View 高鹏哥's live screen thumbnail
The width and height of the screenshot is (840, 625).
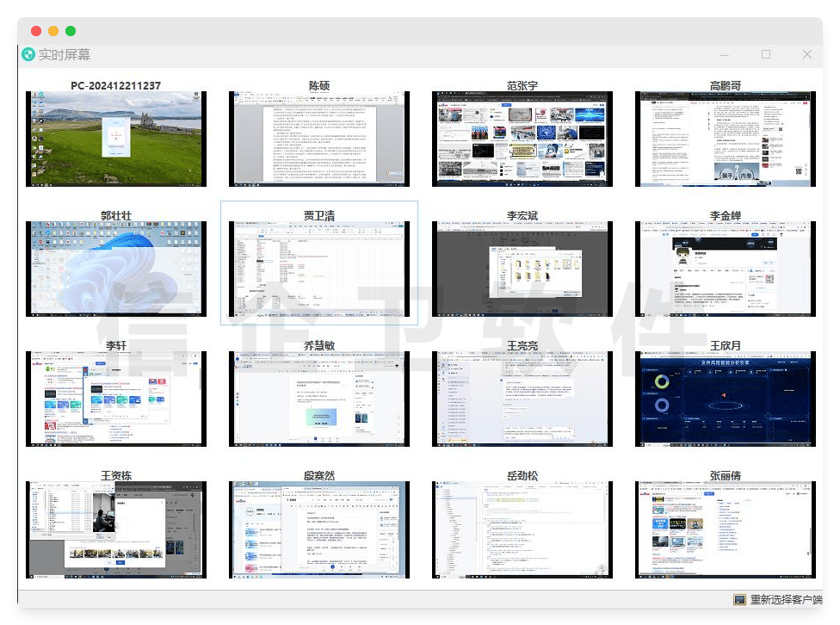[725, 139]
